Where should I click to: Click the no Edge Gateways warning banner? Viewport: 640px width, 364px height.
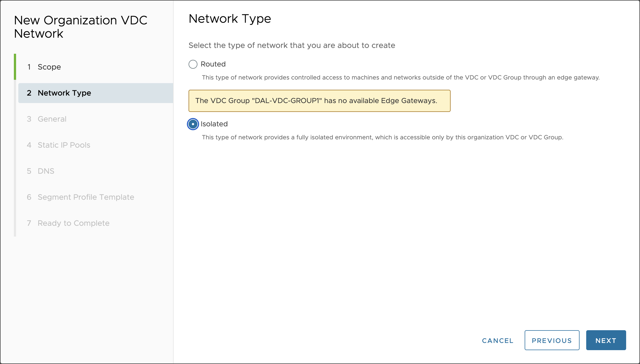(x=319, y=101)
